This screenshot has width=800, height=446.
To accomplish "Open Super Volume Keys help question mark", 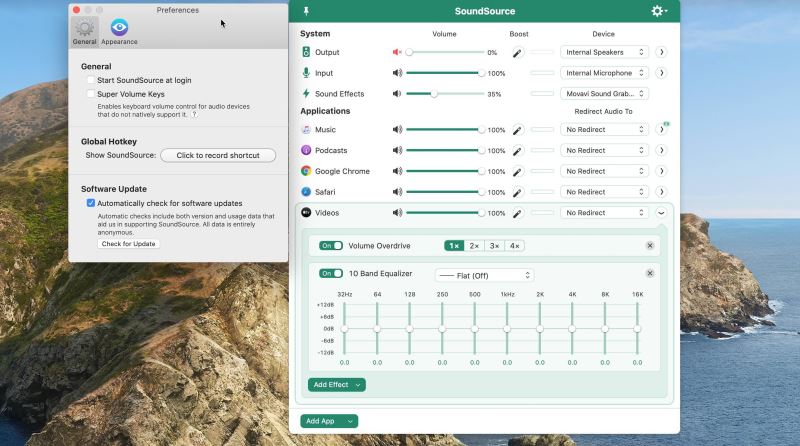I will pyautogui.click(x=194, y=115).
